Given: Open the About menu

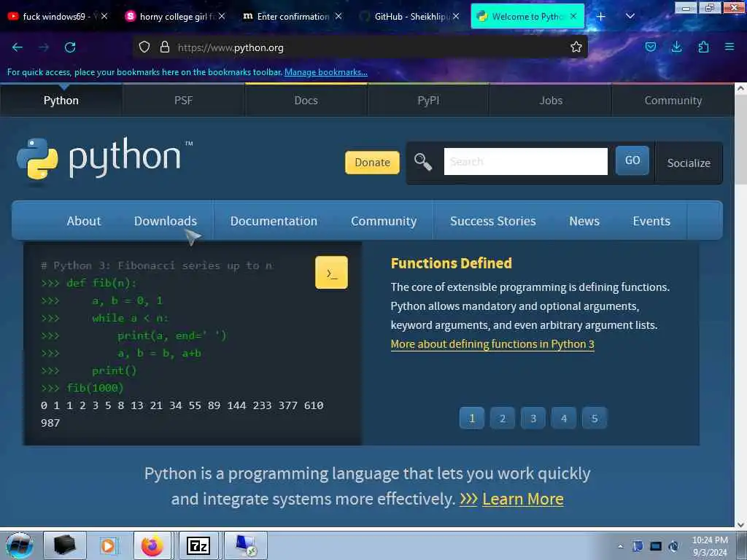Looking at the screenshot, I should point(84,221).
